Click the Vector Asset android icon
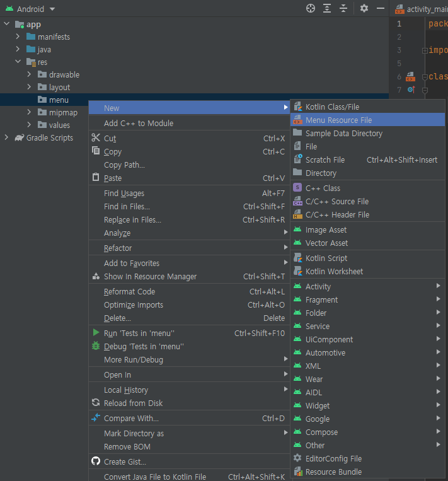 (297, 242)
